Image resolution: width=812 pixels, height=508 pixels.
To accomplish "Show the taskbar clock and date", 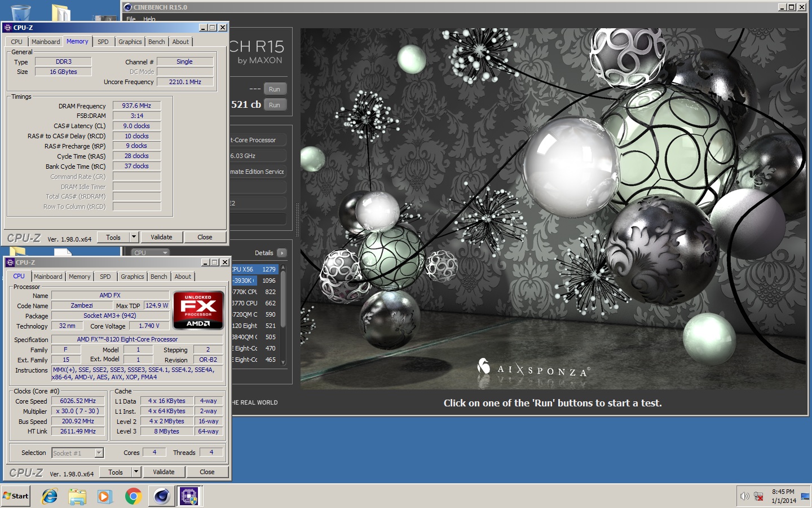I will click(784, 496).
